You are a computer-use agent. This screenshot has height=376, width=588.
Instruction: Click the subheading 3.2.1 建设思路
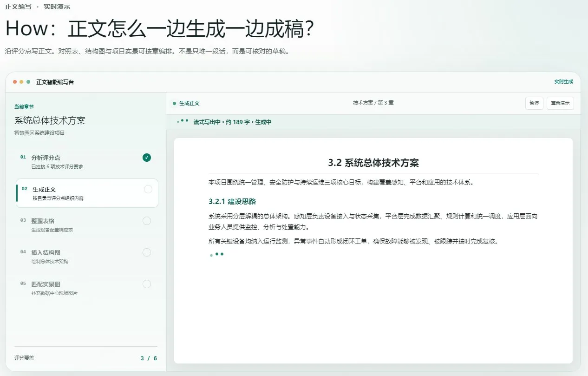[x=232, y=201]
